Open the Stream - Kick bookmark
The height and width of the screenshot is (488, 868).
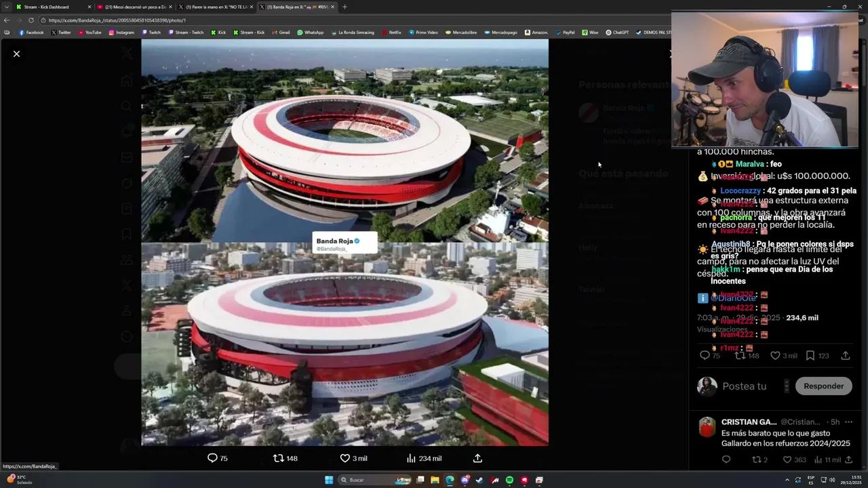coord(249,33)
